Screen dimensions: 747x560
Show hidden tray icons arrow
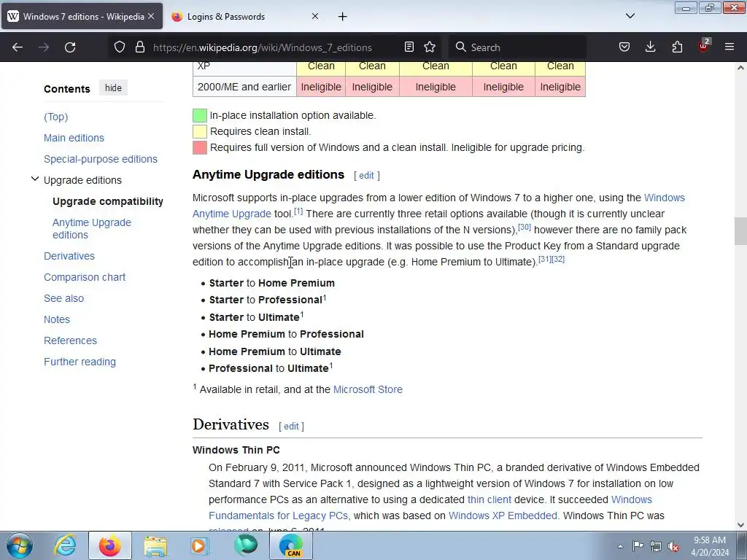tap(620, 546)
